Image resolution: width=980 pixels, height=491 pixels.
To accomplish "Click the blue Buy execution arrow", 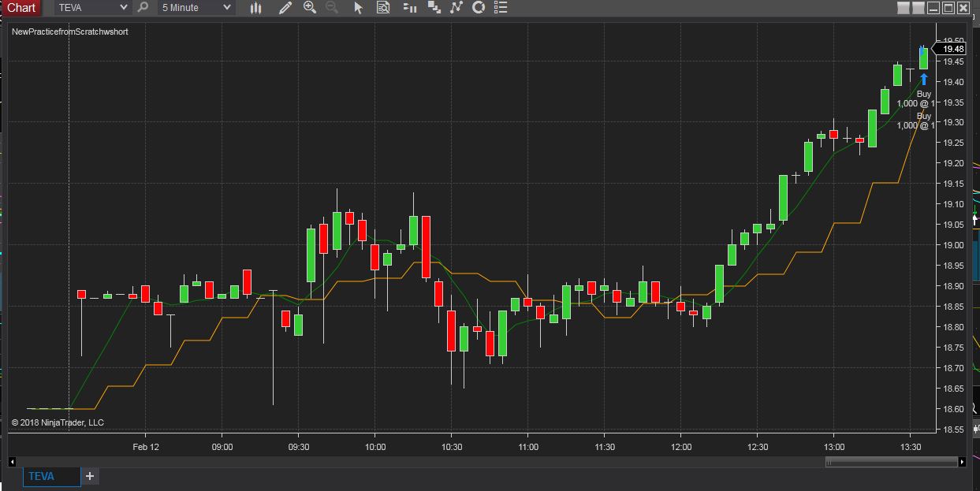I will coord(923,79).
